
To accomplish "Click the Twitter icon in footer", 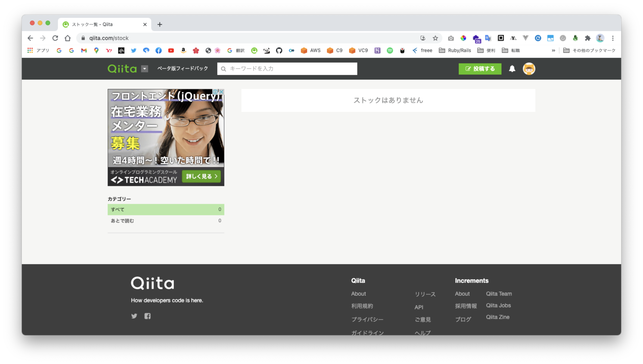I will (134, 316).
